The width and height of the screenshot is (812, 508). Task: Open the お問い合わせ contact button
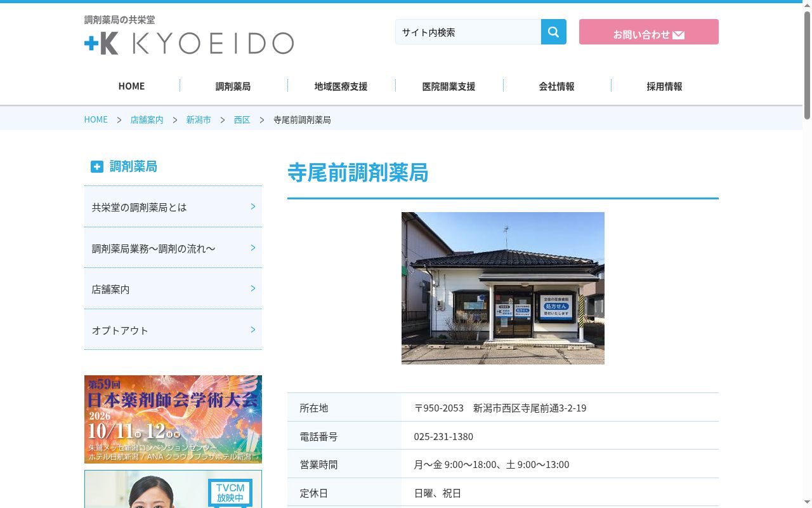649,32
